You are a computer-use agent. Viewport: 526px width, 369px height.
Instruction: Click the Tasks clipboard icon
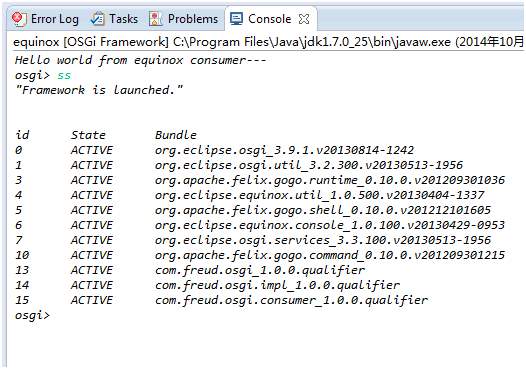pyautogui.click(x=97, y=19)
